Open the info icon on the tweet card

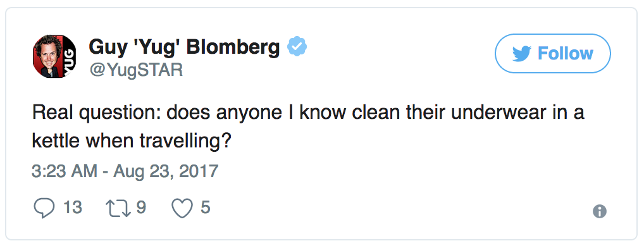599,211
